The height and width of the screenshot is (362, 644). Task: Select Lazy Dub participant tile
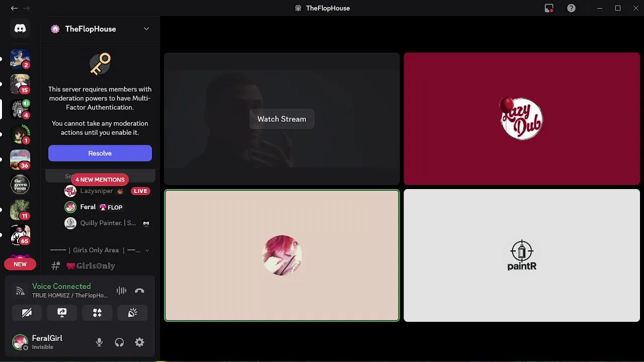pyautogui.click(x=522, y=119)
